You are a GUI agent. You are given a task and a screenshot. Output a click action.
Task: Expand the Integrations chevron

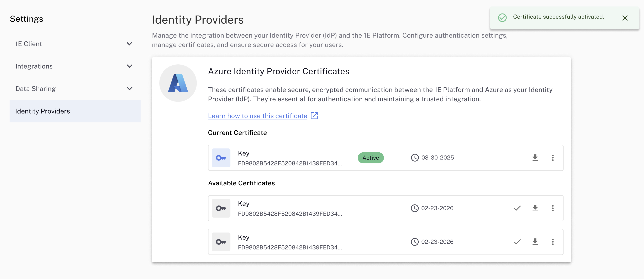pos(129,66)
